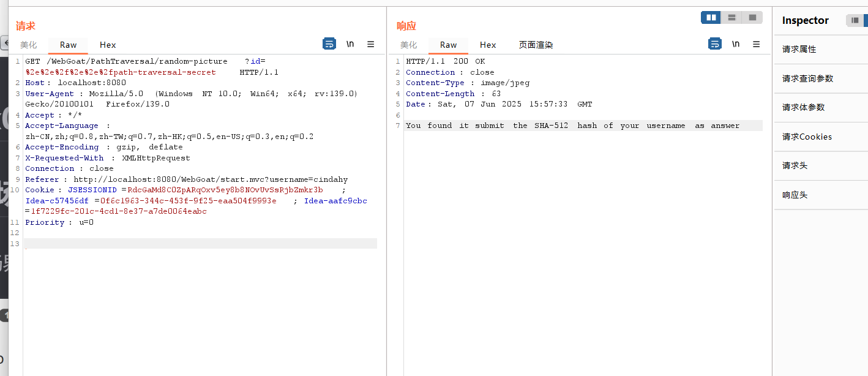This screenshot has height=376, width=868.
Task: Switch to the single combined-pane layout
Action: pyautogui.click(x=752, y=18)
